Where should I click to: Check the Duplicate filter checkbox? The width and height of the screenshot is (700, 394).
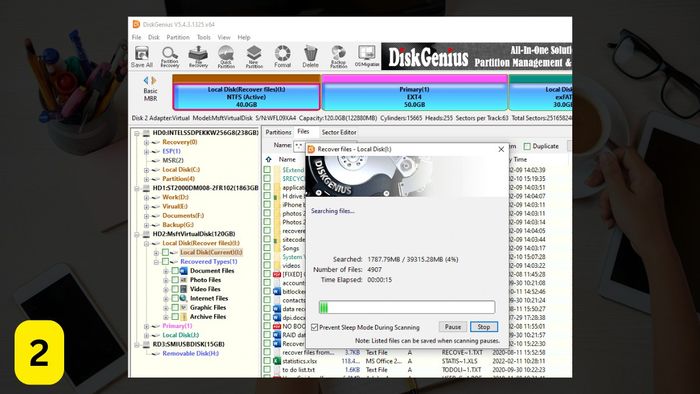pos(527,146)
